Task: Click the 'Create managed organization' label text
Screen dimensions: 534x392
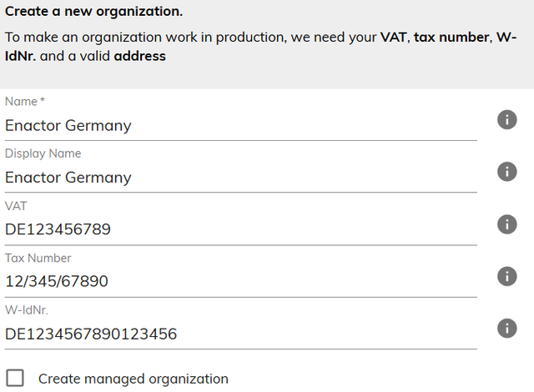Action: (133, 379)
